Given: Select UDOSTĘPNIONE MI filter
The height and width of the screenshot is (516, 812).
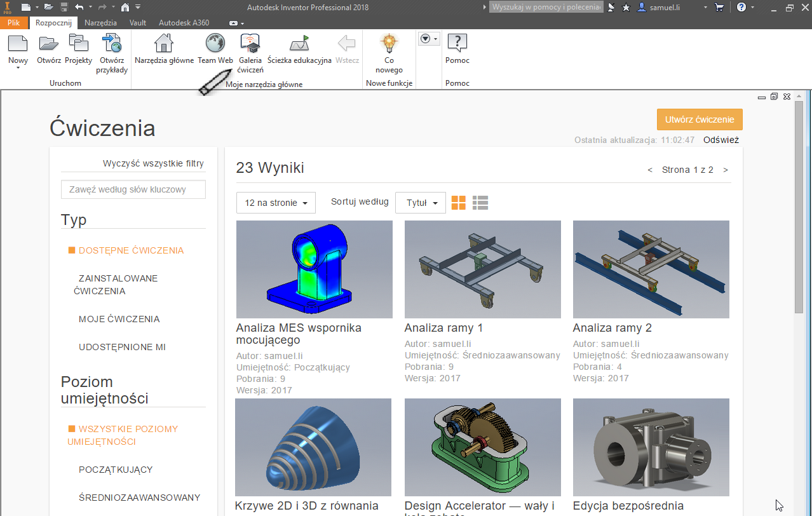Looking at the screenshot, I should tap(122, 347).
